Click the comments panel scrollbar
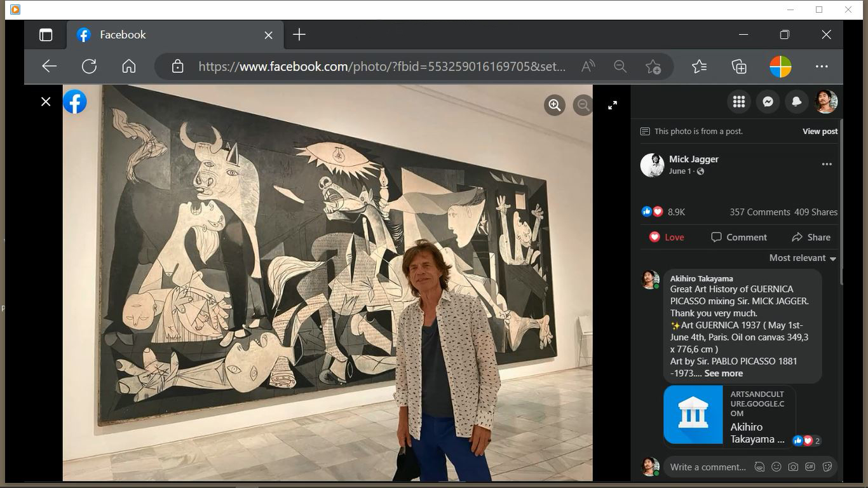Viewport: 868px width, 488px height. (842, 201)
